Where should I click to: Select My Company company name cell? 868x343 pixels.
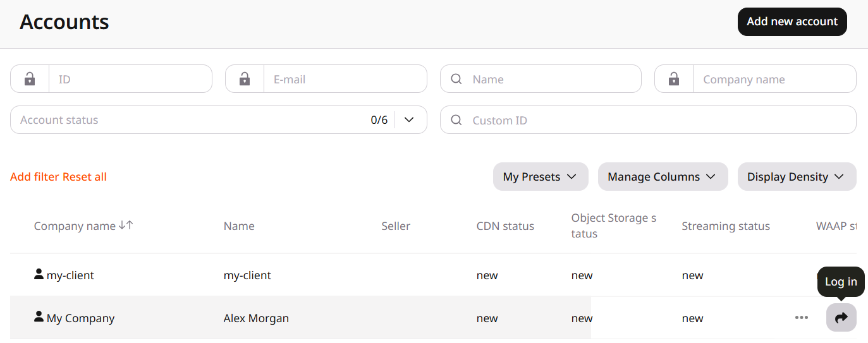[x=80, y=318]
